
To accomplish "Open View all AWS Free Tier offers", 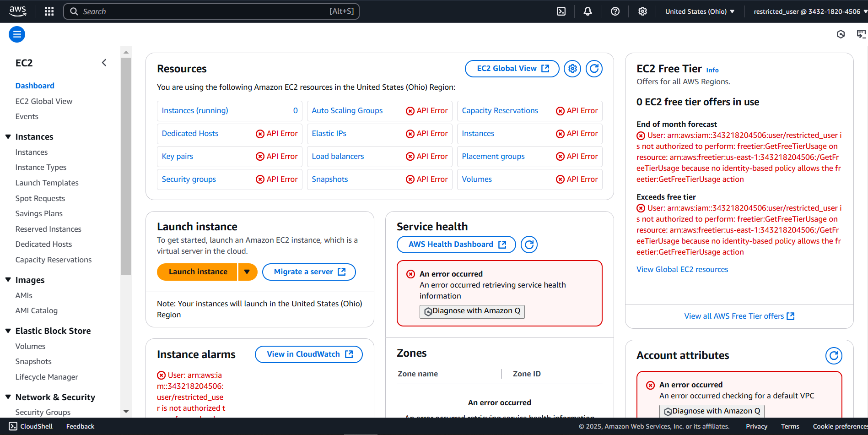I will 739,316.
